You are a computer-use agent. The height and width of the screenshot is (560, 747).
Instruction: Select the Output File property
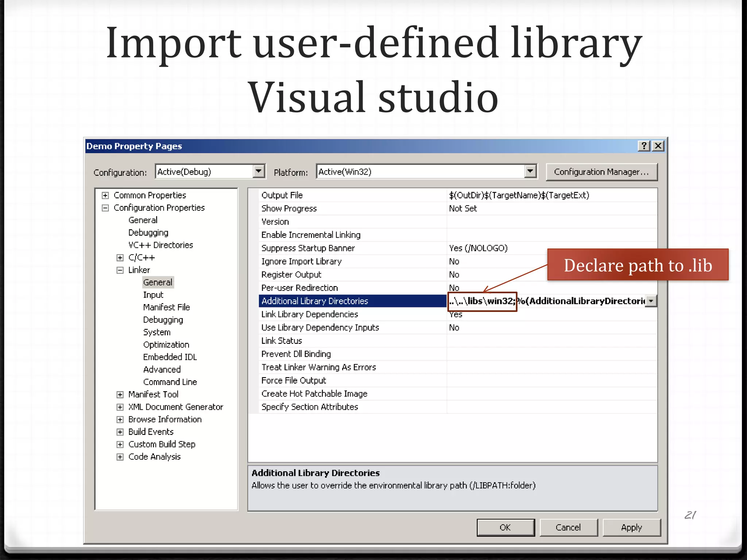point(352,195)
